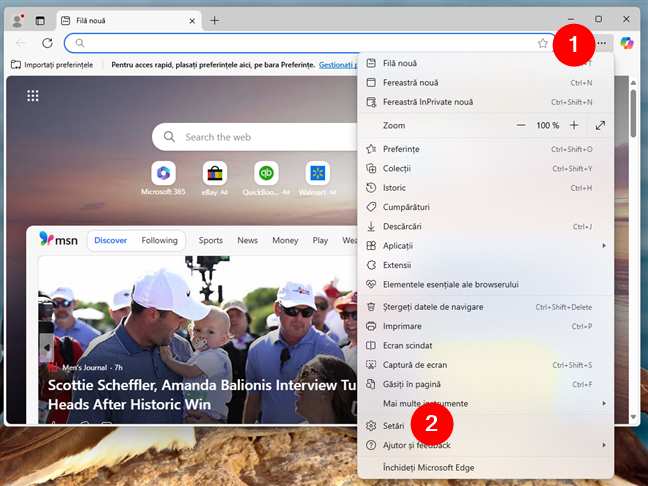The width and height of the screenshot is (648, 486).
Task: Click the Search the web box
Action: (255, 137)
